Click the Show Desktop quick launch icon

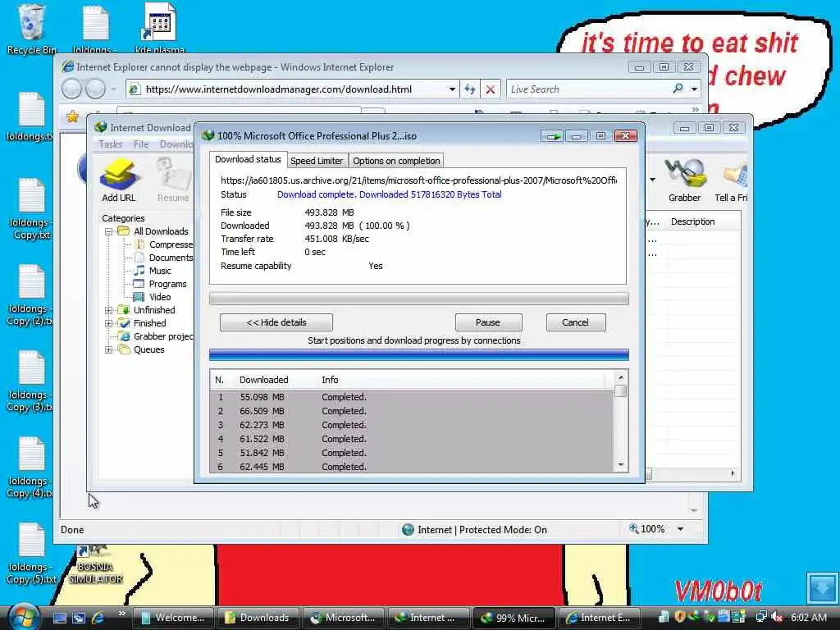pos(59,617)
